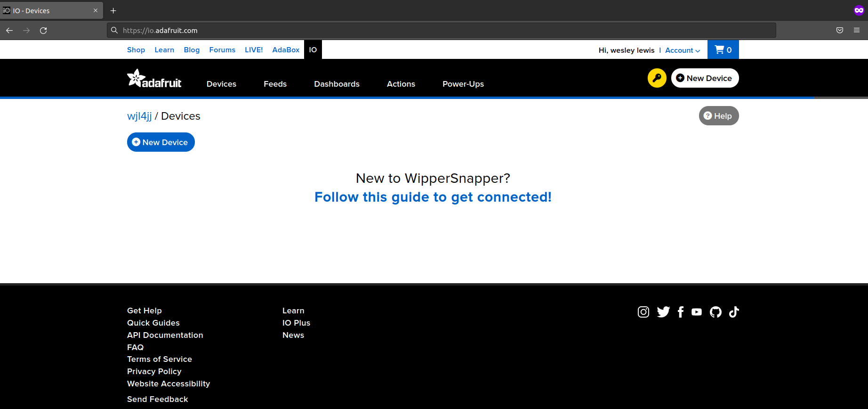The width and height of the screenshot is (868, 409).
Task: Open the Devices navigation item
Action: [x=221, y=84]
